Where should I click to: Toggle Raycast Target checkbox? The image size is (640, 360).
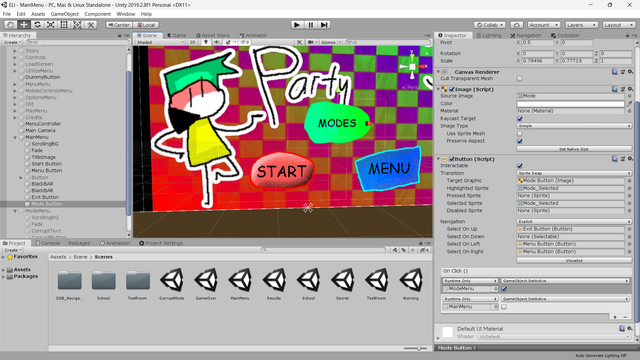click(520, 119)
